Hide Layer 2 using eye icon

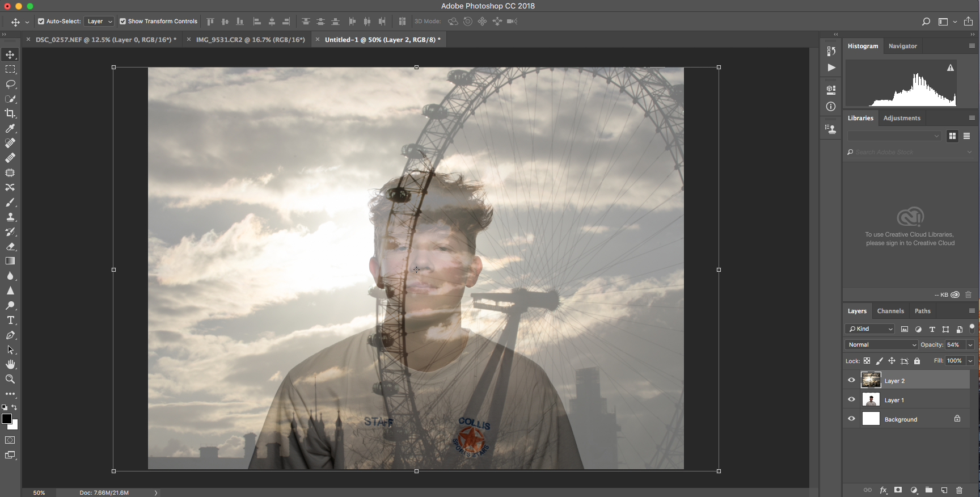pos(851,380)
